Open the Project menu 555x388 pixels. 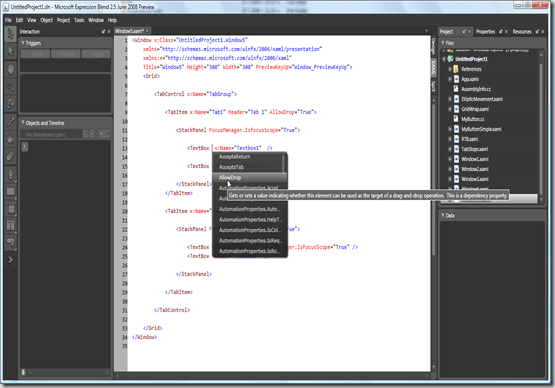63,20
